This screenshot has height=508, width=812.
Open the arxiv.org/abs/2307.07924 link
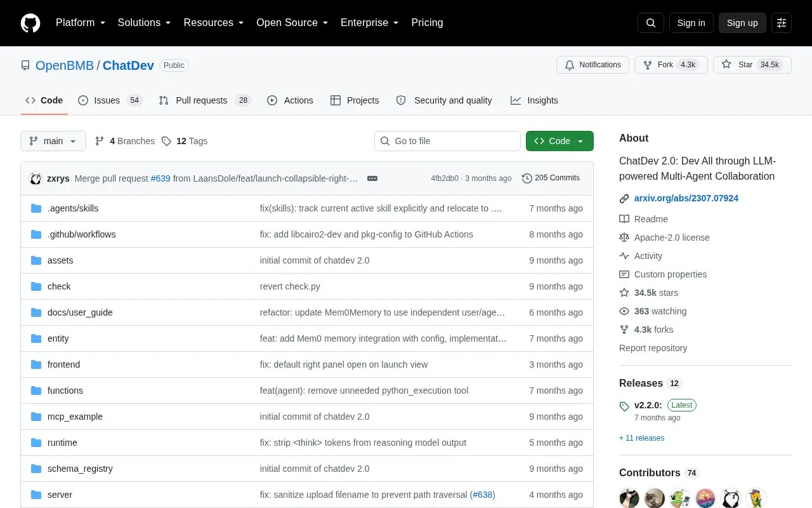pos(686,198)
